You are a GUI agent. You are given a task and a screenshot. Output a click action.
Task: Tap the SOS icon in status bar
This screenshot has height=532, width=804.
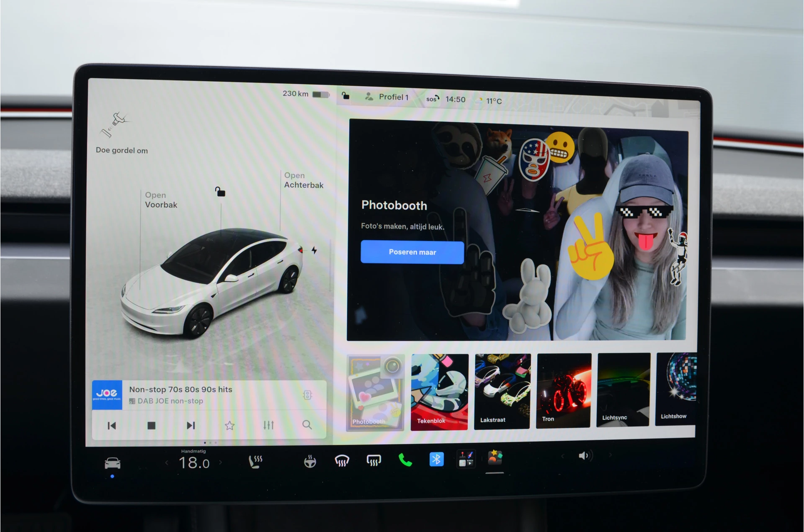[x=433, y=98]
